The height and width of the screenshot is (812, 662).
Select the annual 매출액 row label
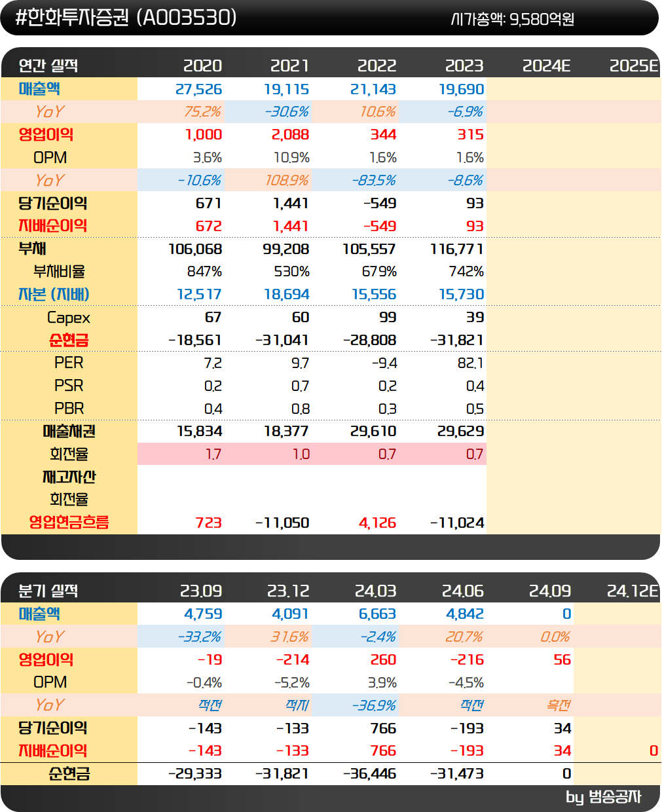tap(39, 88)
